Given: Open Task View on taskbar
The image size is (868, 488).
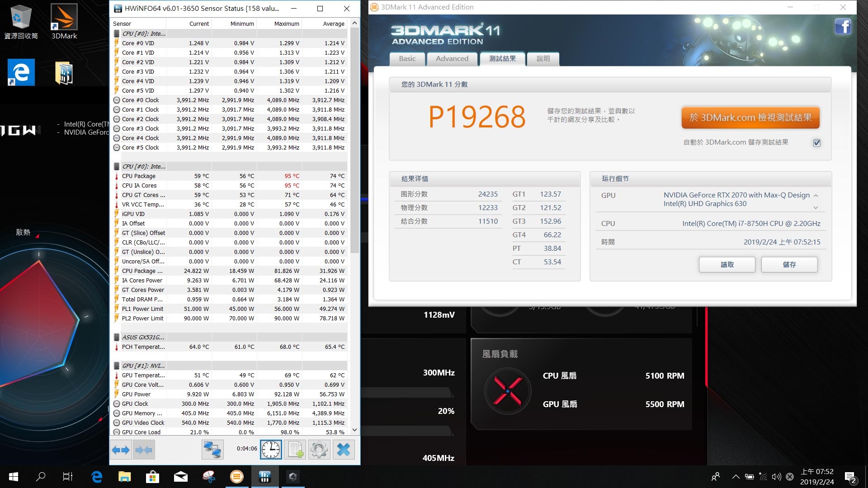Looking at the screenshot, I should 68,476.
